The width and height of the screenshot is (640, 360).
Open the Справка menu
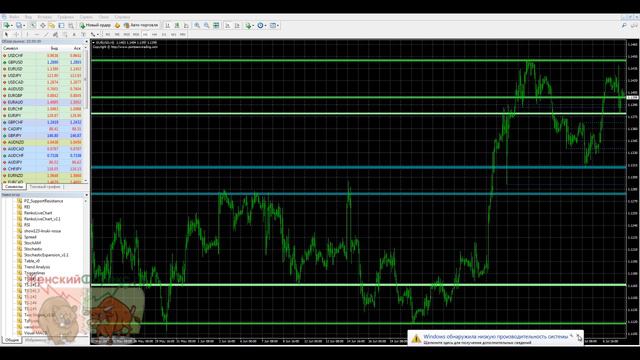(x=122, y=17)
